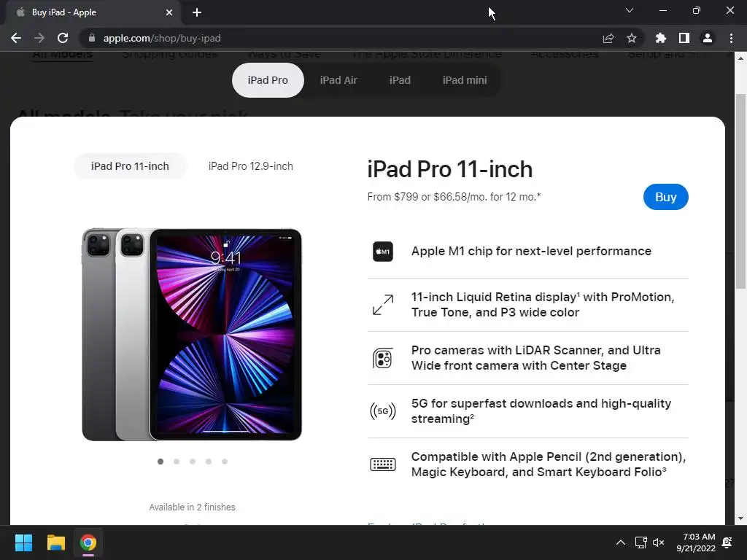Image resolution: width=747 pixels, height=560 pixels.
Task: Click Chrome taskbar icon
Action: (x=88, y=542)
